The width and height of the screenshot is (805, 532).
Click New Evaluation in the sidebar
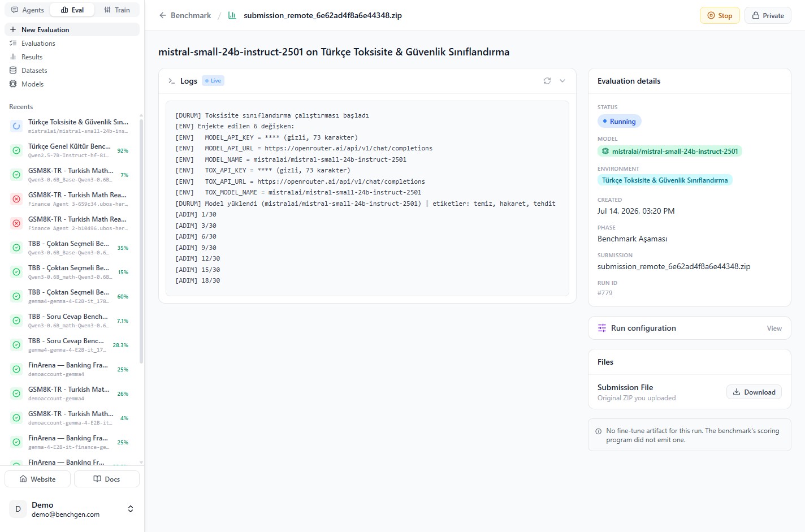(72, 29)
